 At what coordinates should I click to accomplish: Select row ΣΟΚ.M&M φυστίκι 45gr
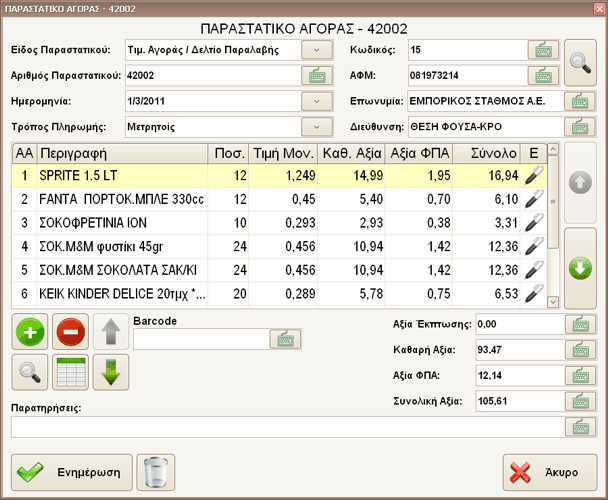[x=279, y=246]
